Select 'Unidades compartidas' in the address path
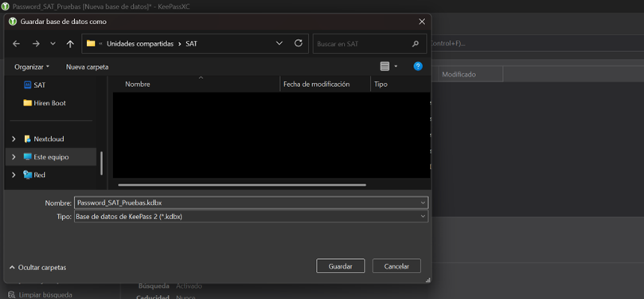The image size is (644, 299). click(140, 44)
